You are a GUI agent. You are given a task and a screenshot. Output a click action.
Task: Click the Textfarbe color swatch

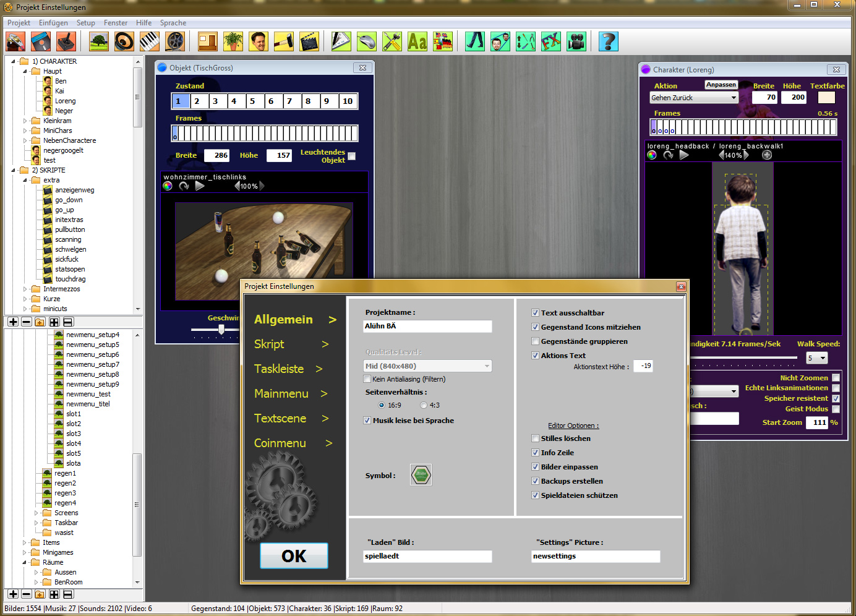click(826, 98)
